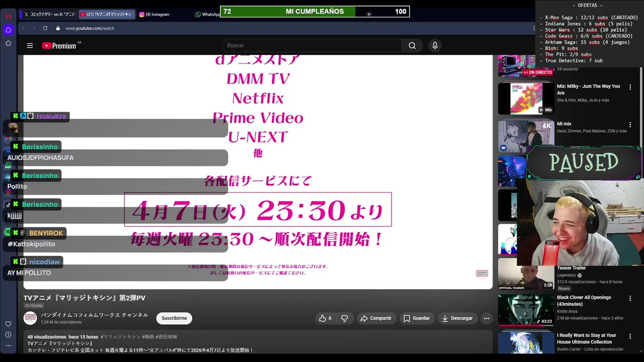
Task: Click the #依田瑞稀 hashtag
Action: click(167, 337)
